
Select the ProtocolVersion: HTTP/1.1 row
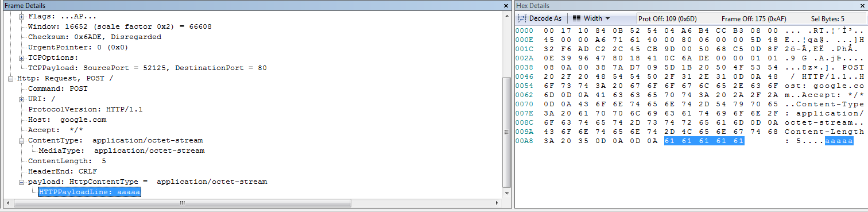coord(85,109)
